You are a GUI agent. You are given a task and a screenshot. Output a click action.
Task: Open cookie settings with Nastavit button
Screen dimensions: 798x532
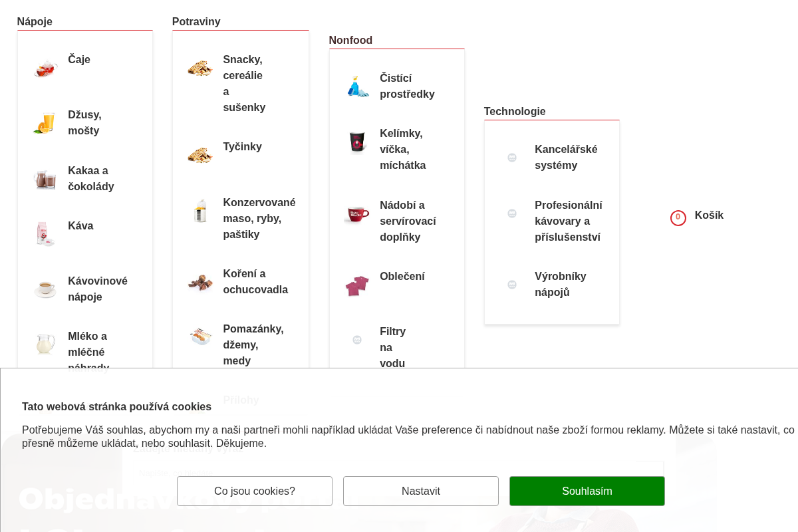[x=421, y=491]
